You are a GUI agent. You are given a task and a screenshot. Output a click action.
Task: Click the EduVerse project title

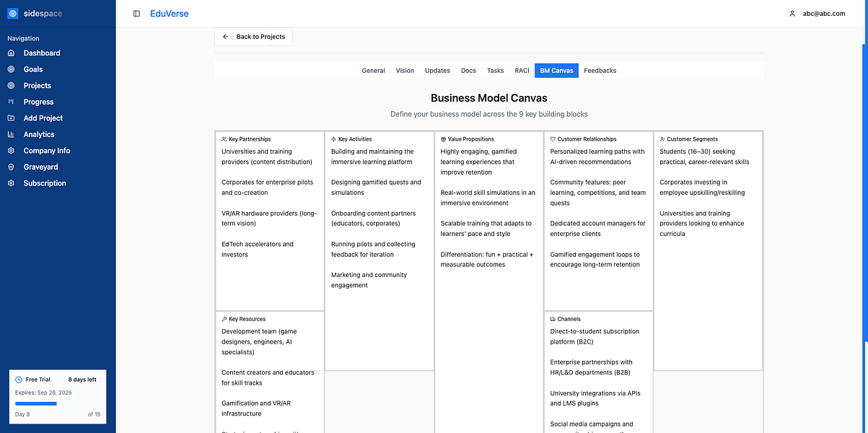tap(170, 14)
